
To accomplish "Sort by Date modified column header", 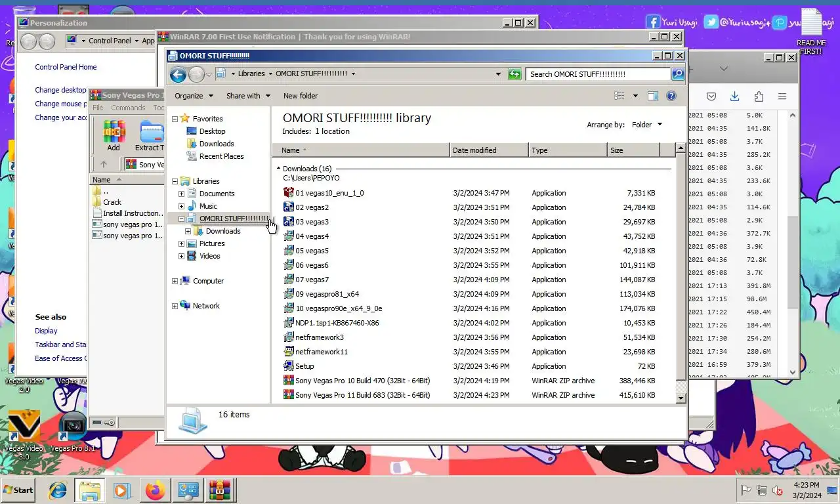I will tap(489, 150).
